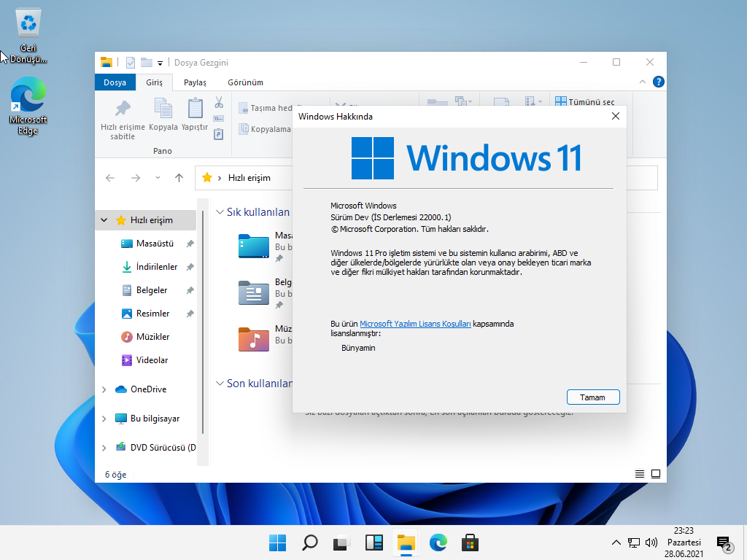Select Belgeler in the navigation pane
The image size is (747, 560).
(x=152, y=290)
